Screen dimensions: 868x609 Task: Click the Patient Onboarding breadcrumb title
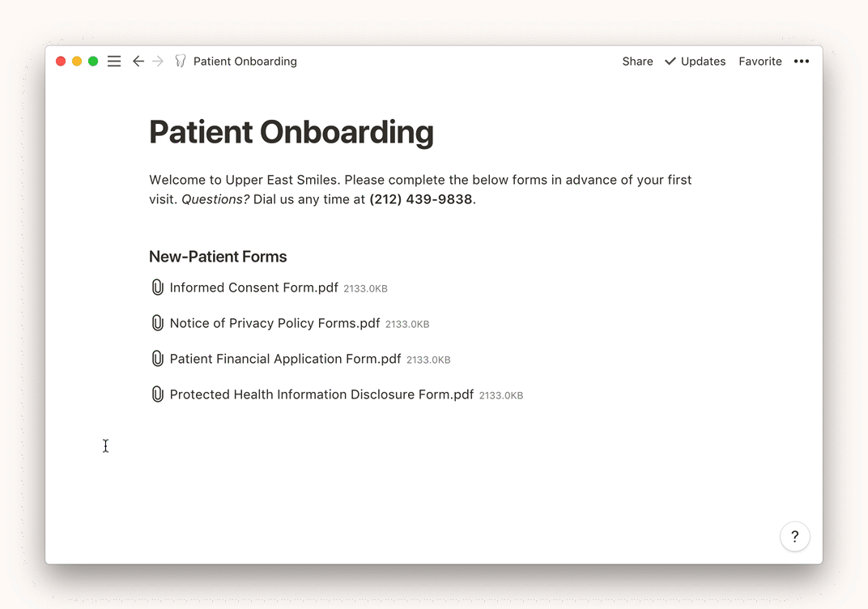(245, 62)
